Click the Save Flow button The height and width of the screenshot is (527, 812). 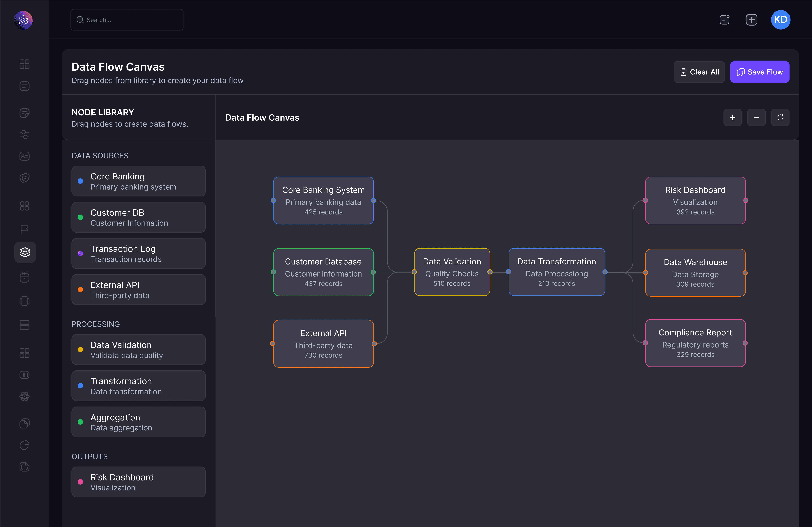click(x=760, y=72)
